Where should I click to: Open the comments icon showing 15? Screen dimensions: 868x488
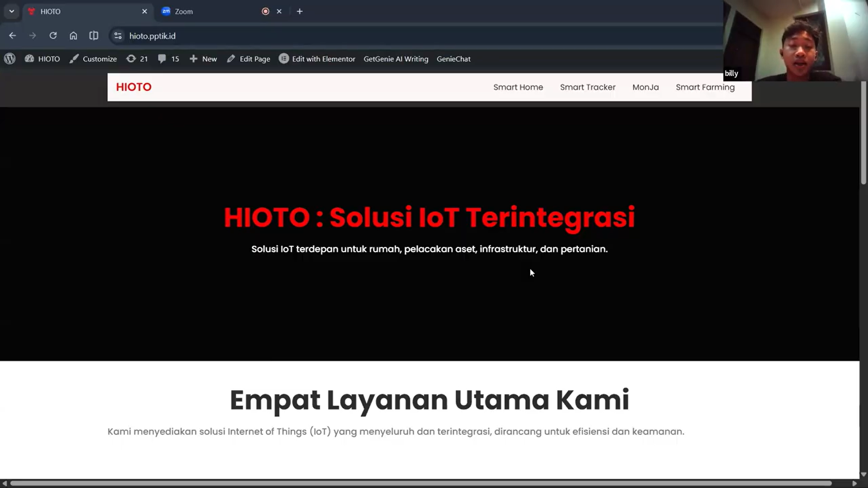[162, 59]
